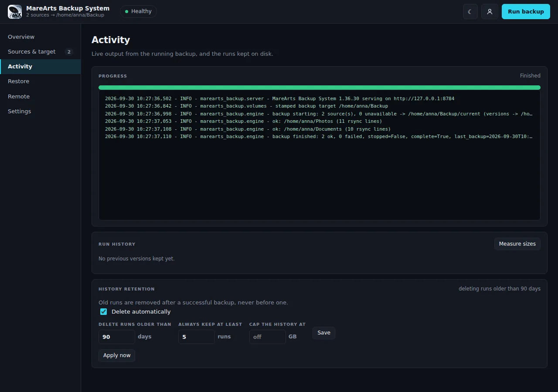Toggle dark mode with the moon icon

(470, 12)
